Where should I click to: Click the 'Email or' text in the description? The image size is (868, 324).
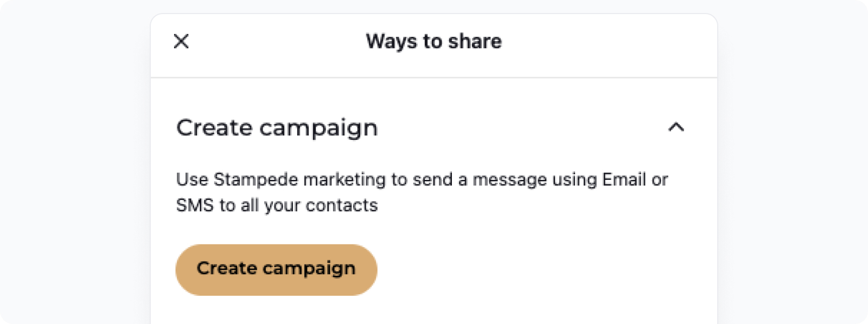point(635,179)
